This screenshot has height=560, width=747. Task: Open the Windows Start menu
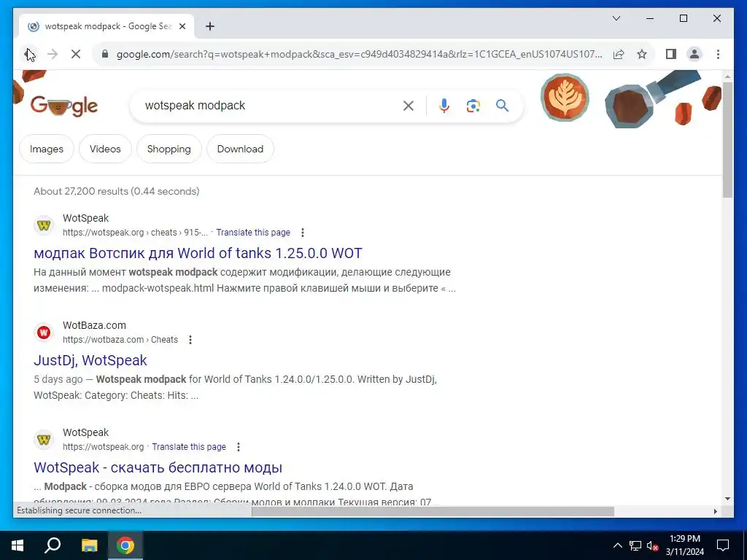click(18, 545)
